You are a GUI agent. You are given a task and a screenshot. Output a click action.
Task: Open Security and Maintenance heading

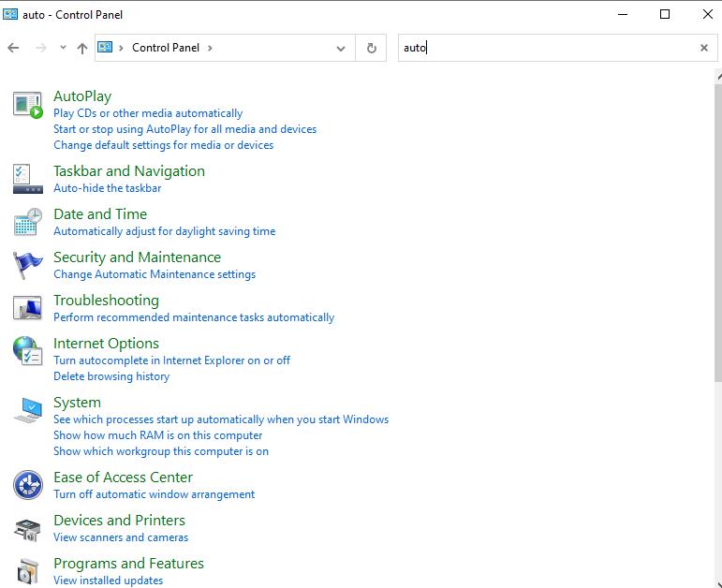point(138,257)
